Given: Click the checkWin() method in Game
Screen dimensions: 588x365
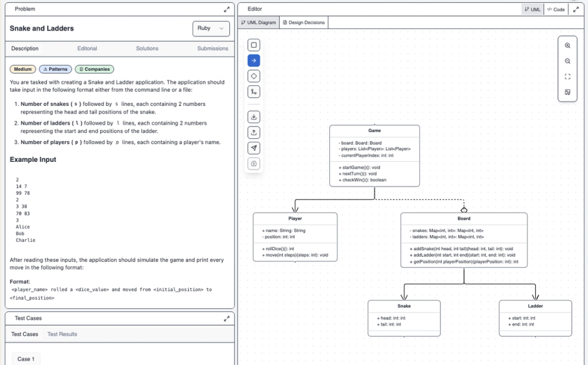Looking at the screenshot, I should click(362, 180).
